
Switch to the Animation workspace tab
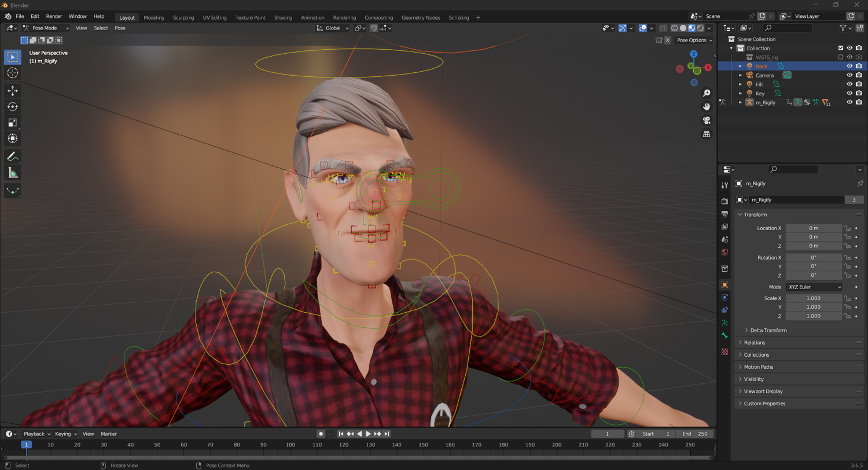point(312,17)
